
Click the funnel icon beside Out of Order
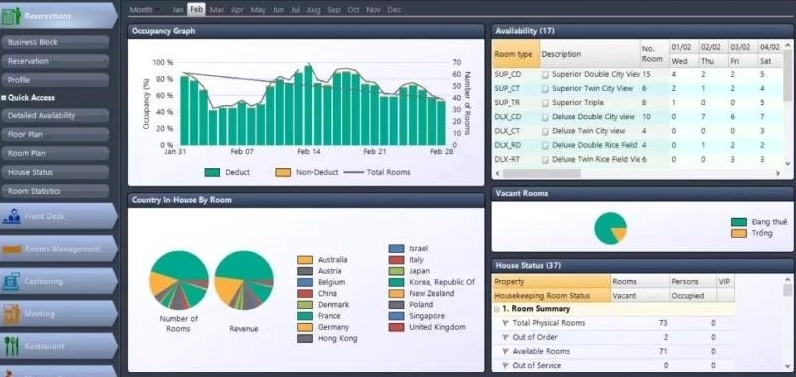coord(506,337)
